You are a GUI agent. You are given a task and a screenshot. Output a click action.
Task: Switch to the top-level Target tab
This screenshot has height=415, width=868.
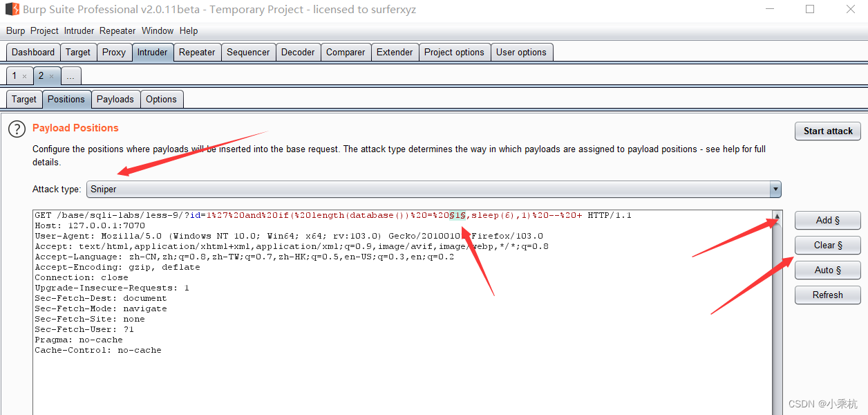(78, 52)
